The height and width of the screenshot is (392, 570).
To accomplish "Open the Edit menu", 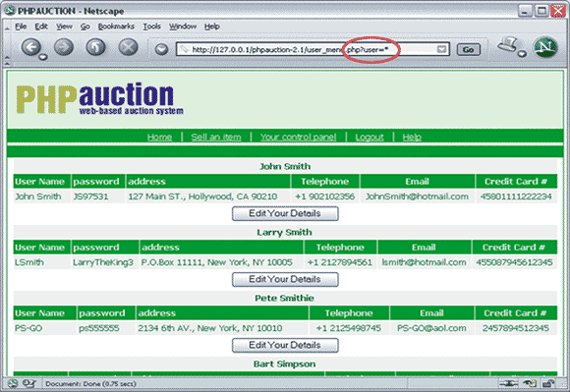I will pos(41,27).
